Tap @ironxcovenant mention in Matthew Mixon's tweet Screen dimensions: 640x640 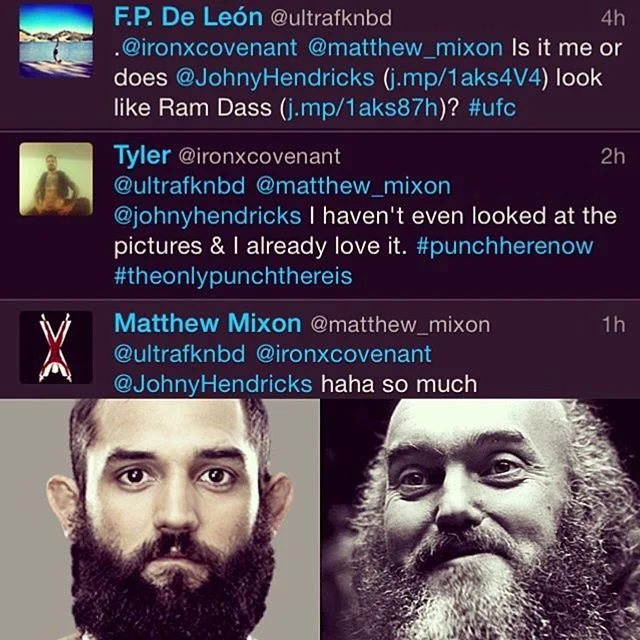point(343,354)
